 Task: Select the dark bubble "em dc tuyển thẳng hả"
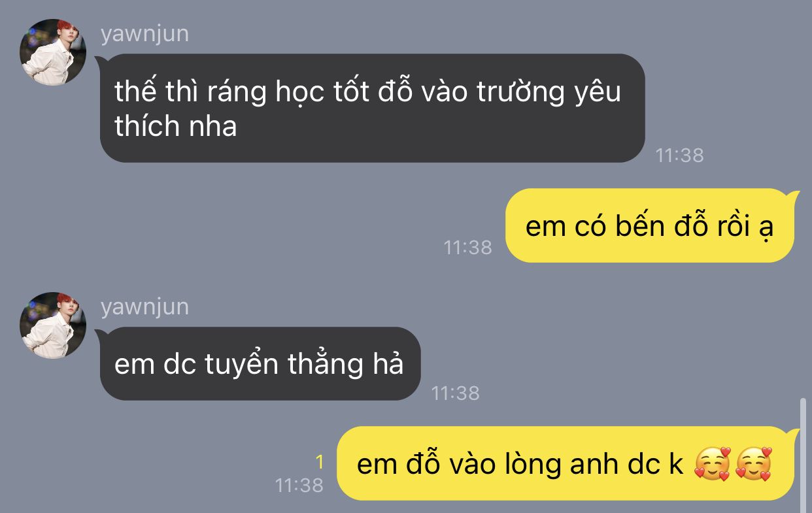(260, 364)
